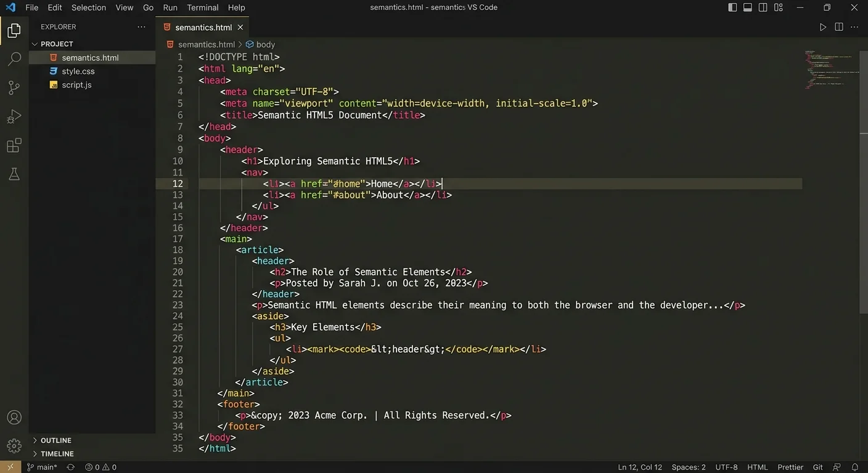The width and height of the screenshot is (868, 473).
Task: Toggle primary side bar visibility
Action: (x=732, y=7)
